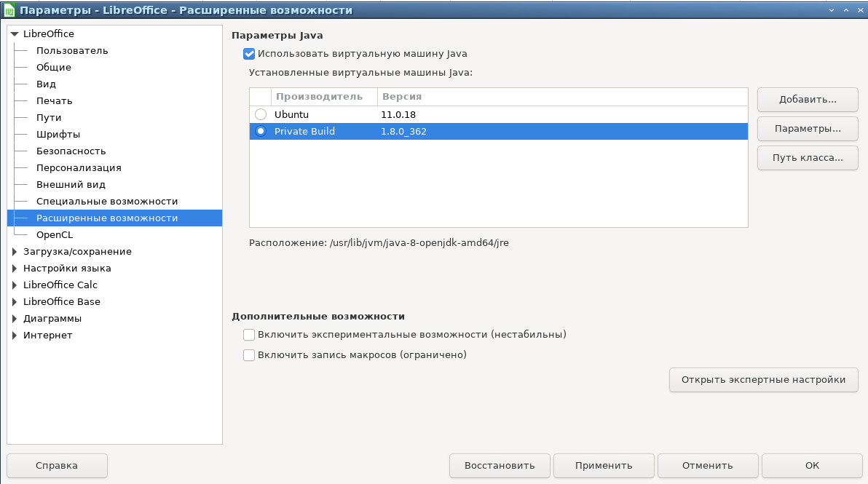Open the Шрифты settings page
This screenshot has width=868, height=484.
(x=58, y=135)
